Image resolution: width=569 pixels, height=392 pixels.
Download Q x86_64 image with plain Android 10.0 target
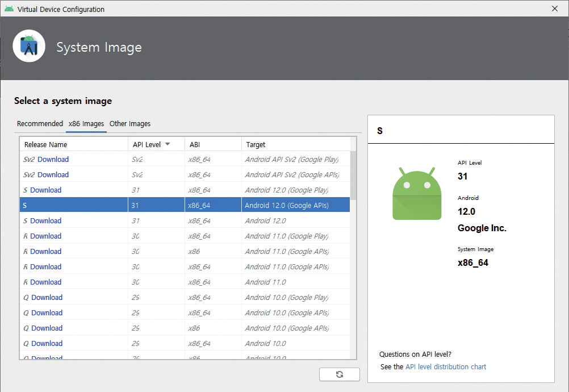(47, 343)
